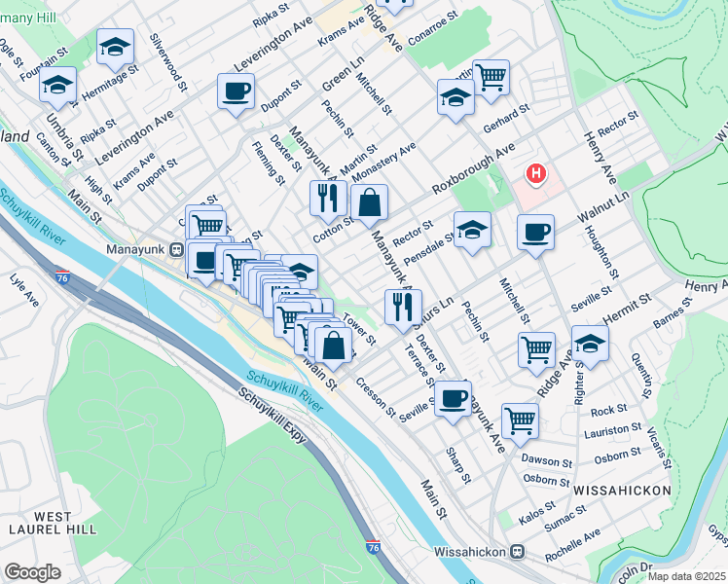Click the shopping cart marker above Dawson St

point(521,424)
